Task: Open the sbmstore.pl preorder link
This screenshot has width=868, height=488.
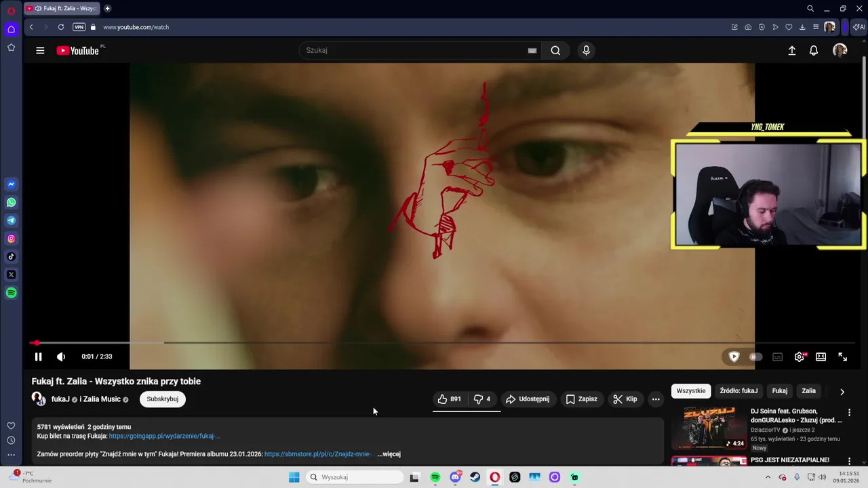Action: [x=317, y=454]
